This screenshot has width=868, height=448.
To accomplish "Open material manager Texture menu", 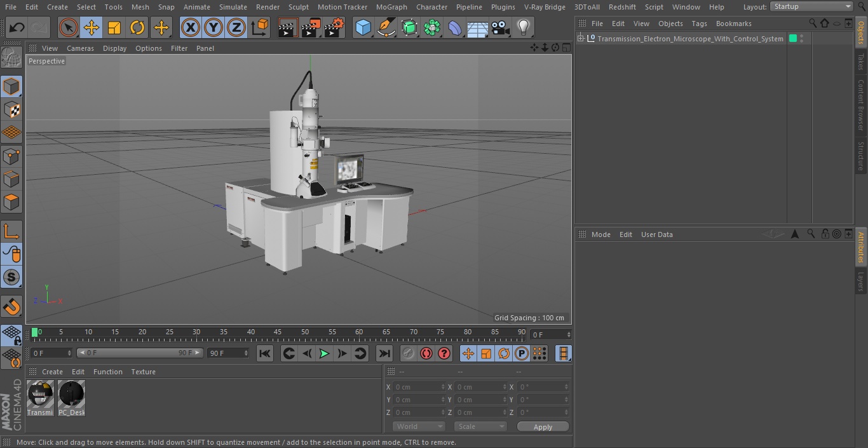I will point(144,372).
